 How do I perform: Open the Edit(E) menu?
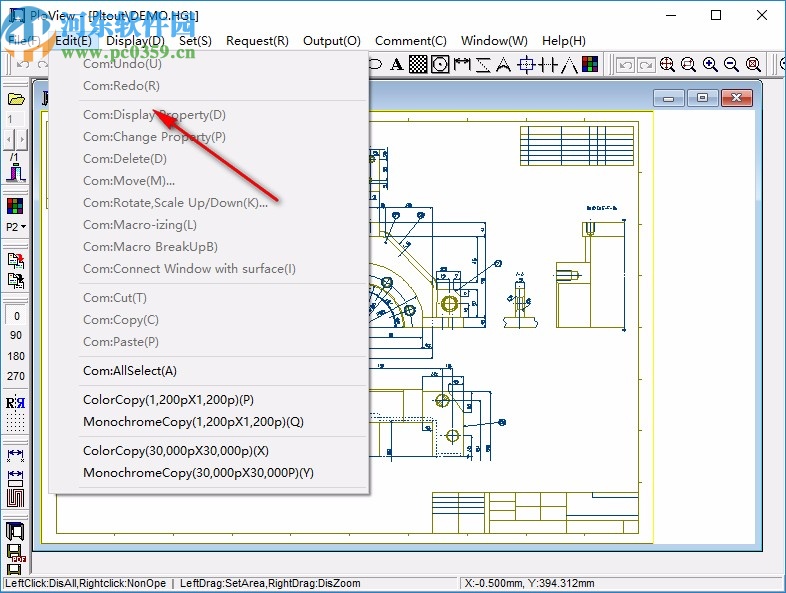coord(73,41)
